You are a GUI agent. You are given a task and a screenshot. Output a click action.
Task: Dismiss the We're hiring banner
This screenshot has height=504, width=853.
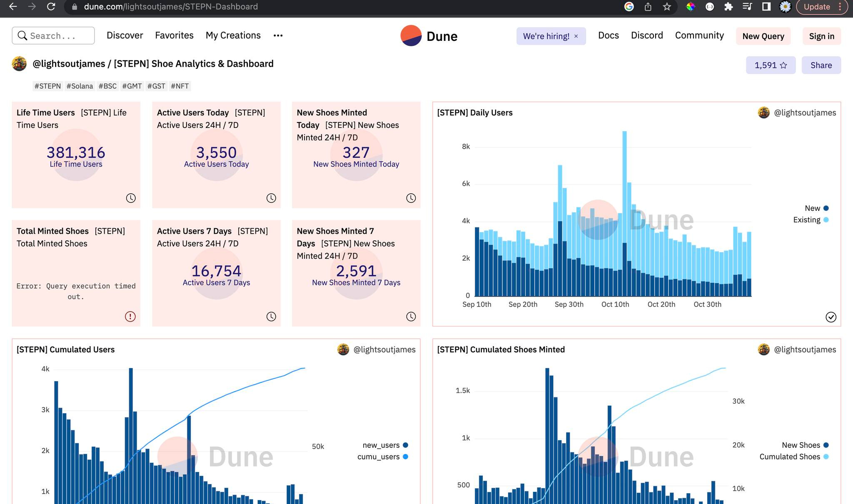click(x=576, y=36)
